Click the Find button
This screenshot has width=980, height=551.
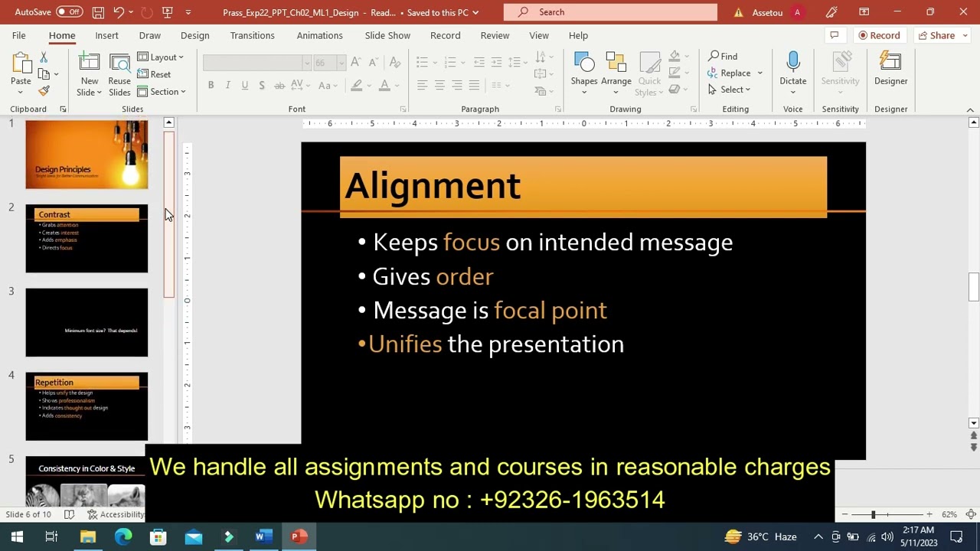coord(723,57)
